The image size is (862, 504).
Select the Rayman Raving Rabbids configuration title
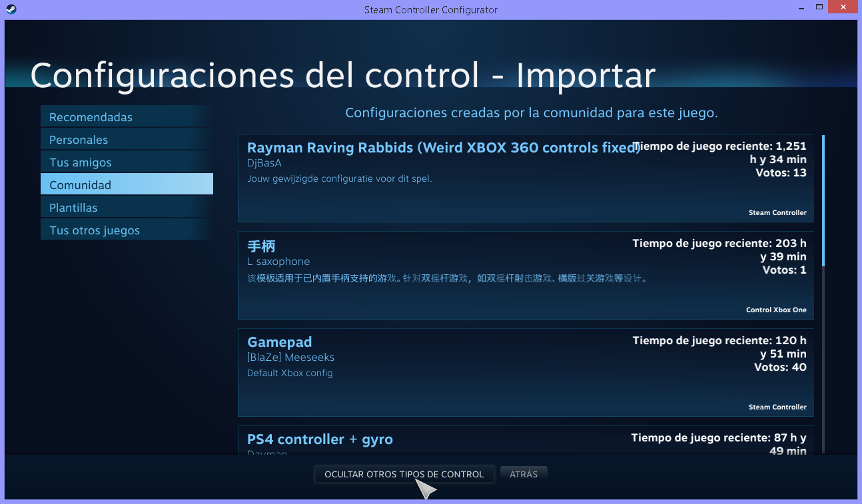444,148
